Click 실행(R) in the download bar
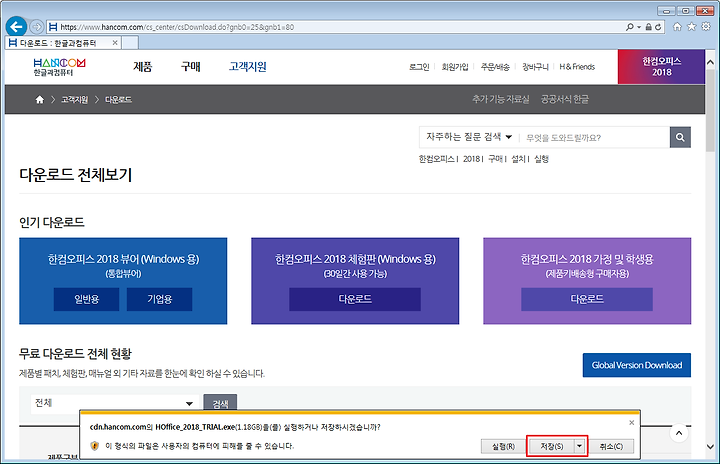The image size is (720, 464). click(503, 446)
